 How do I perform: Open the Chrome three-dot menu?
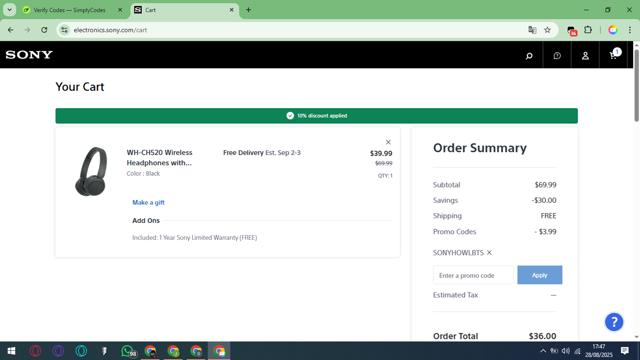(629, 30)
